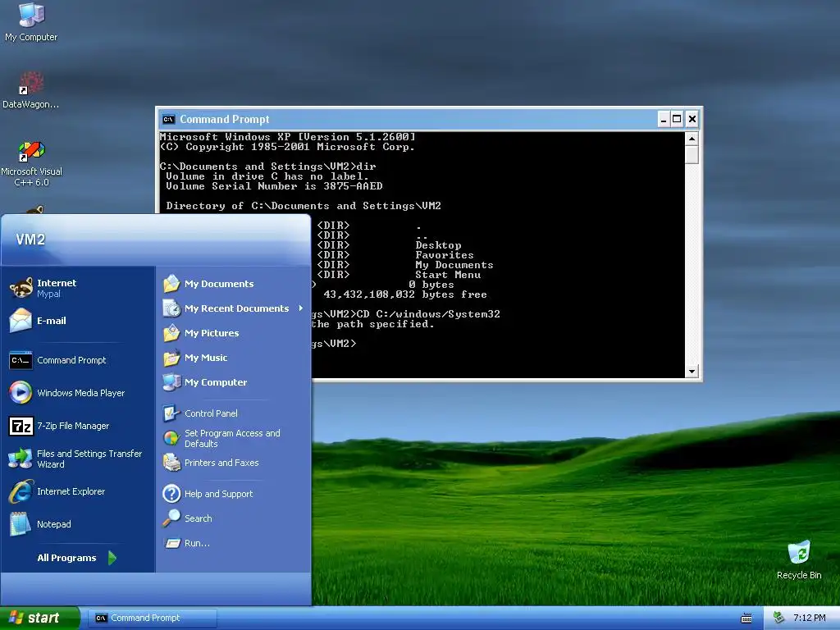
Task: Open the E-mail envelope icon
Action: (21, 321)
